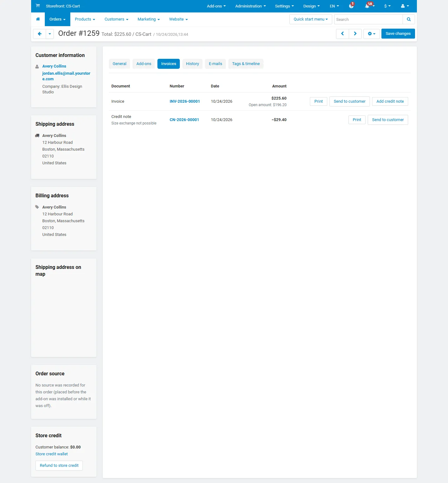Print the invoice INV-2026-00001

click(319, 101)
